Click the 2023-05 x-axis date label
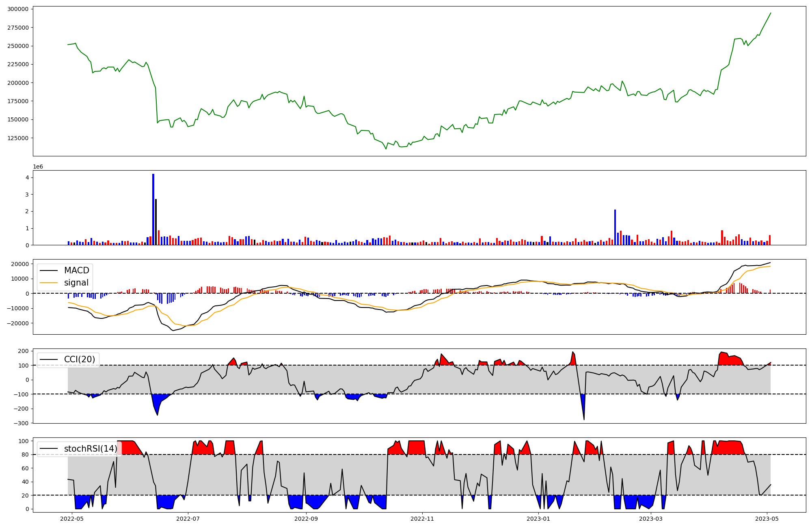The image size is (812, 528). 767,519
